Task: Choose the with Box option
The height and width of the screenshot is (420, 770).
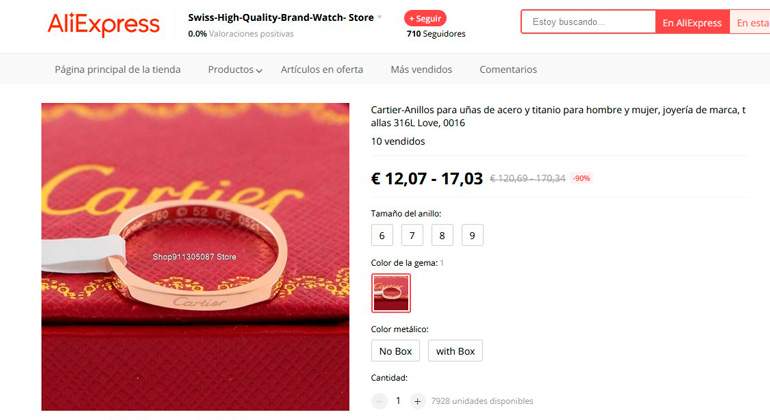Action: [x=455, y=351]
